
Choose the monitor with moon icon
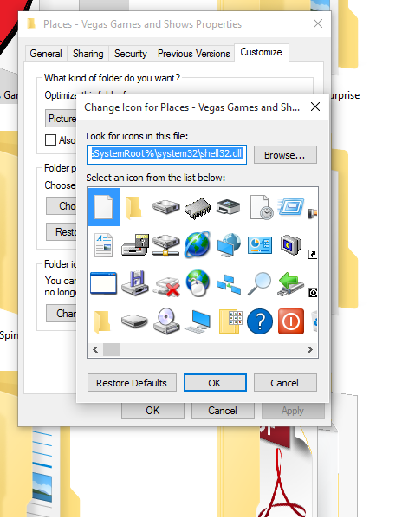(291, 245)
